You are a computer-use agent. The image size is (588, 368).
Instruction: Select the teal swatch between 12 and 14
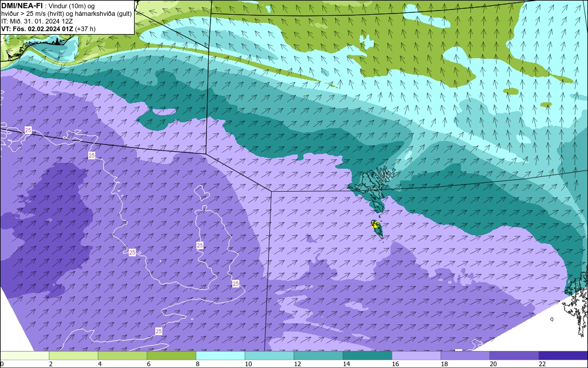318,355
